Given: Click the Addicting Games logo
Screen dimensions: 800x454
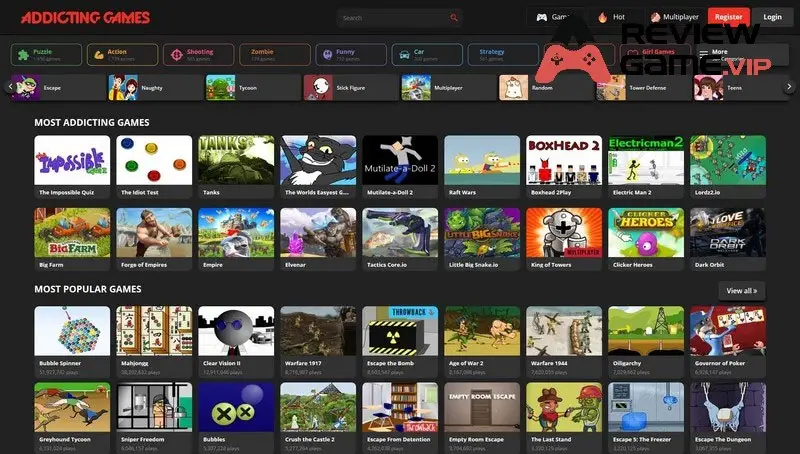Looking at the screenshot, I should point(85,17).
